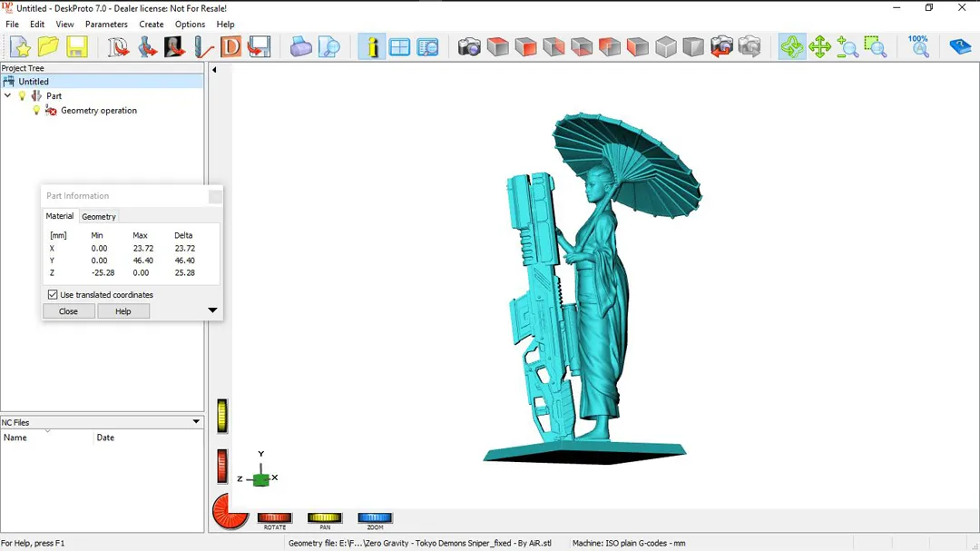The height and width of the screenshot is (551, 980).
Task: Click the orange D tile icon
Action: pyautogui.click(x=230, y=47)
